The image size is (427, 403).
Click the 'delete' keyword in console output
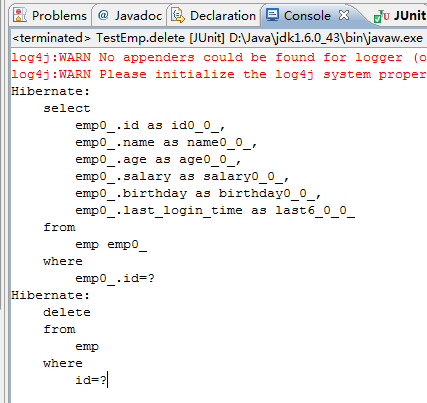point(67,312)
